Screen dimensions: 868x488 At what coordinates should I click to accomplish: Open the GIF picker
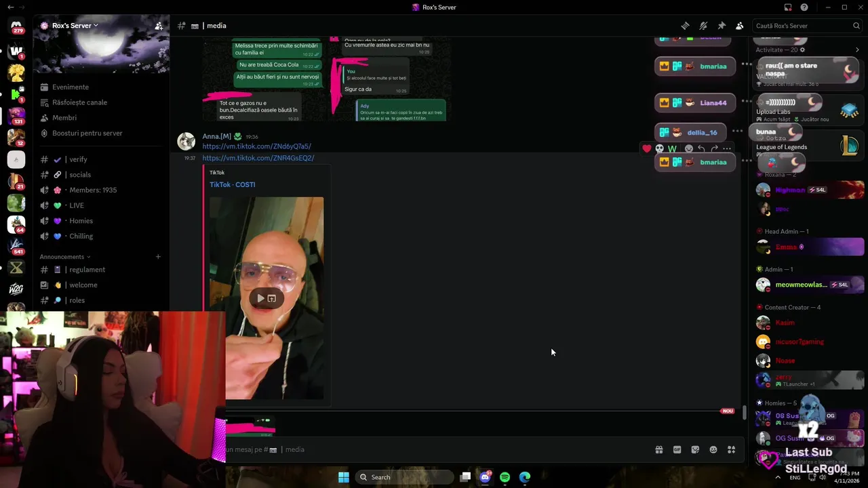(x=677, y=449)
